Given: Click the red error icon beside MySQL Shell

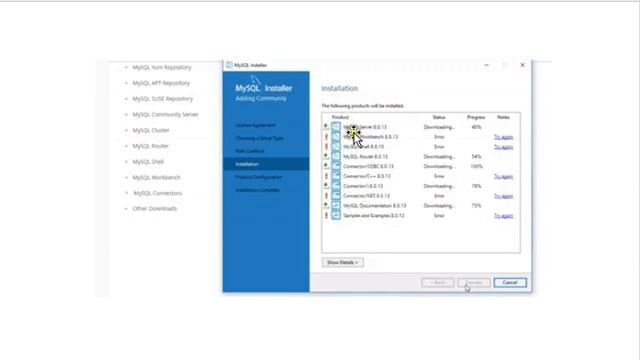Looking at the screenshot, I should click(326, 147).
